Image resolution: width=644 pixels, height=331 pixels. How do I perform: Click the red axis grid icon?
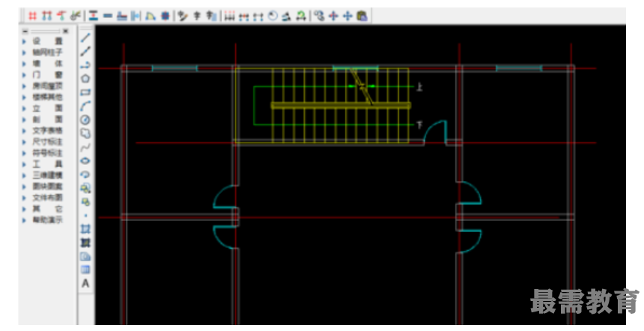pos(33,16)
